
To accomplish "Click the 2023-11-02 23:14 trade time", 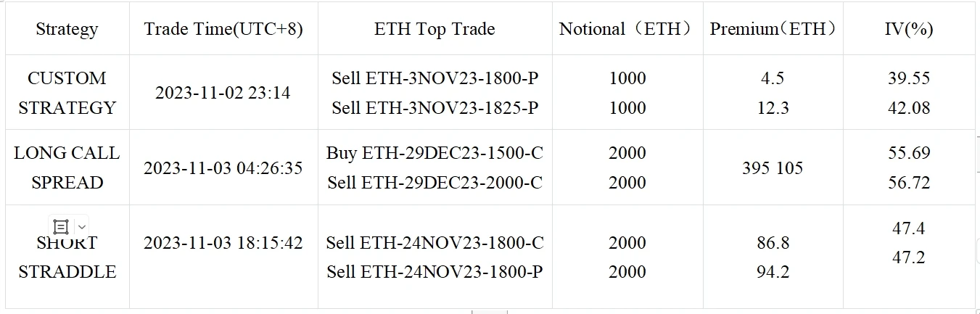I will (x=223, y=93).
